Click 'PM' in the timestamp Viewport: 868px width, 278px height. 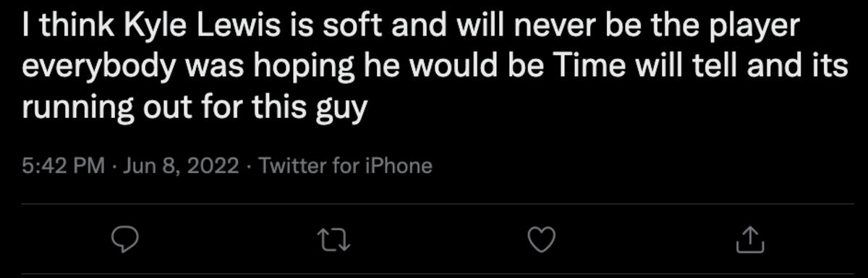click(93, 167)
